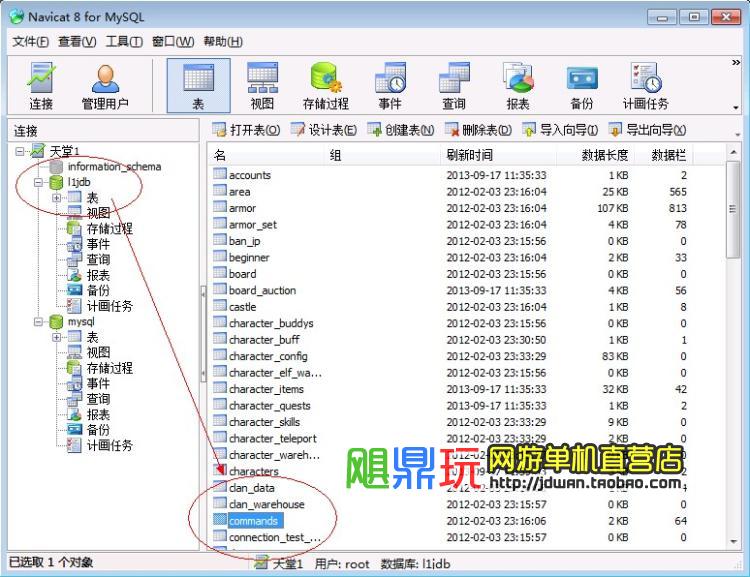Select 存储过程 under mysql
Screen dimensions: 750x577
(110, 368)
